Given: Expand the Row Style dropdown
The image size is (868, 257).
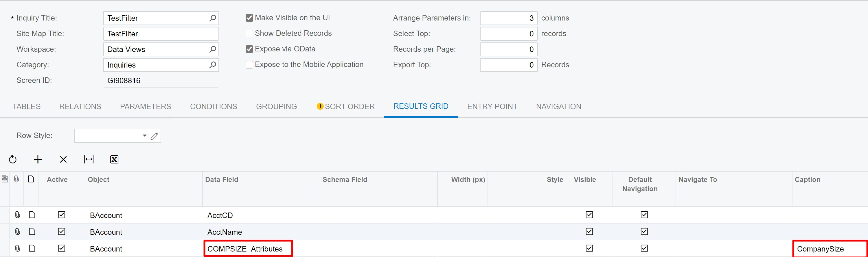Looking at the screenshot, I should click(145, 136).
